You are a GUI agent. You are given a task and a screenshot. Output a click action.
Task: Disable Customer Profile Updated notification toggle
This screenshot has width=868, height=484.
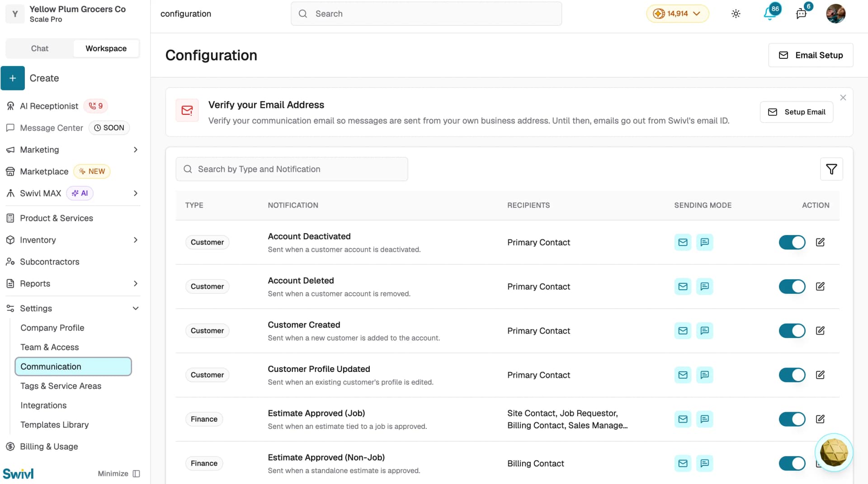792,375
